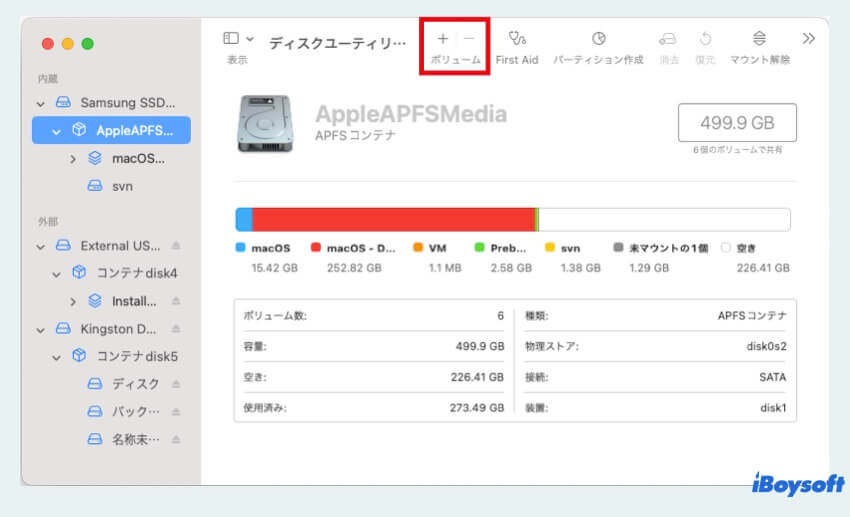Image resolution: width=850 pixels, height=517 pixels.
Task: Click the ディスクユーティリ window title
Action: 337,43
